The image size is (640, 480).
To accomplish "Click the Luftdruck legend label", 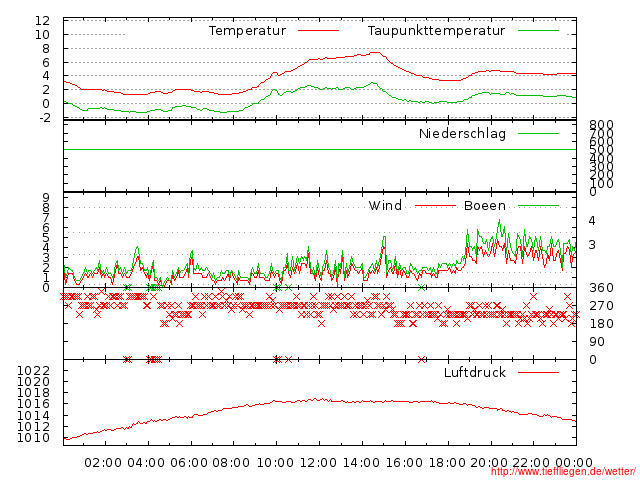I will [x=475, y=372].
